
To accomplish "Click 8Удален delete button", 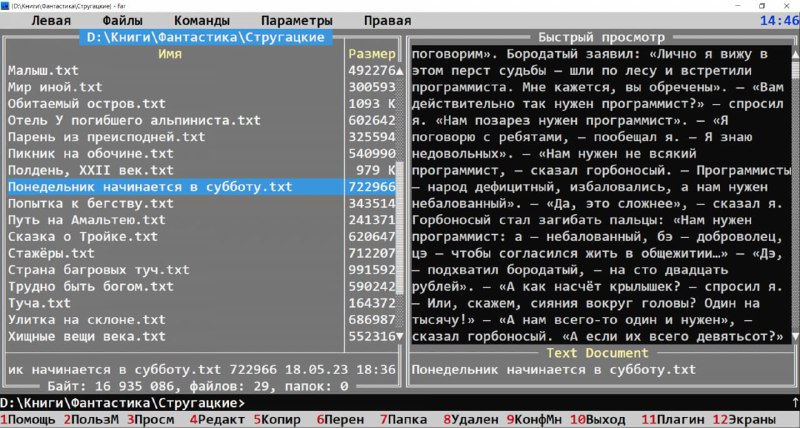I will pyautogui.click(x=471, y=420).
